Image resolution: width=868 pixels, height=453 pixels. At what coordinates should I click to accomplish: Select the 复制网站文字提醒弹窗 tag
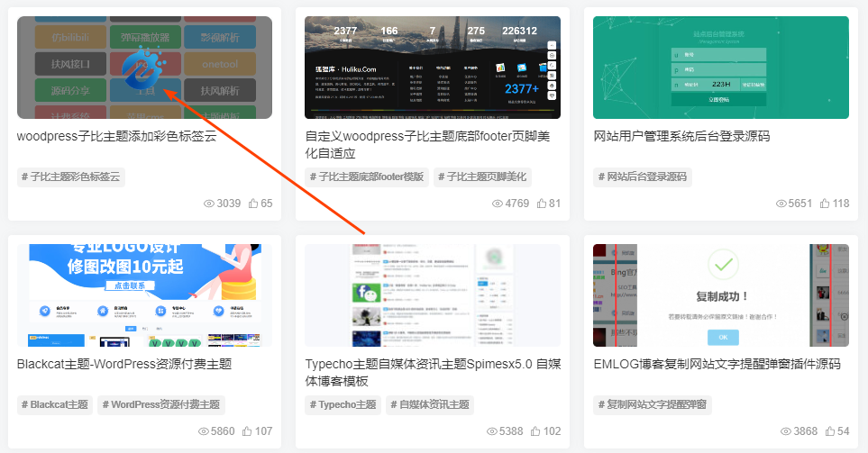[653, 405]
